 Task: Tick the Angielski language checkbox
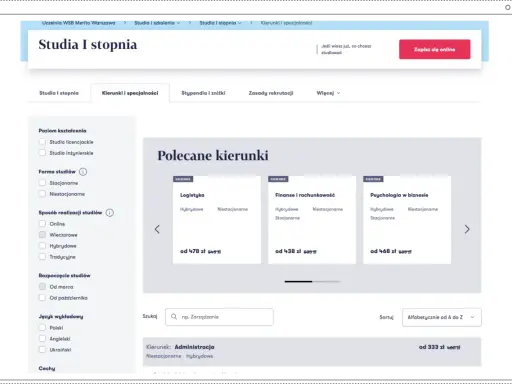(x=42, y=339)
